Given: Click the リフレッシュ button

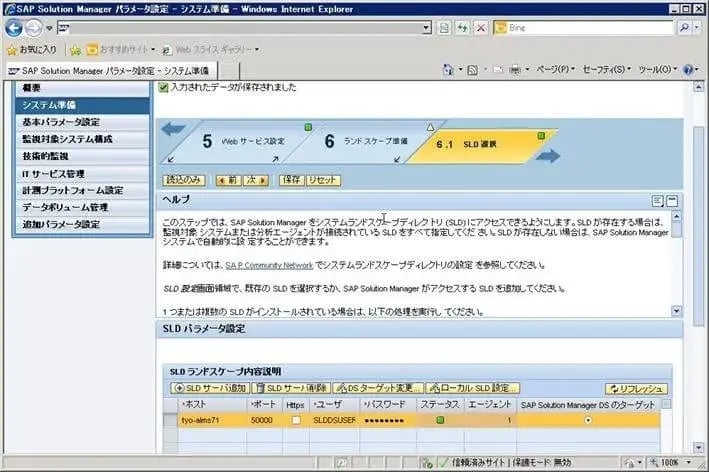Looking at the screenshot, I should (636, 389).
